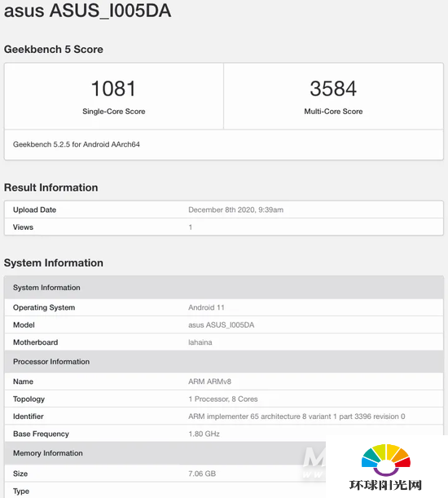The image size is (448, 498).
Task: Select Geekbench 5.2.5 for Android AArch64 text
Action: tap(77, 144)
